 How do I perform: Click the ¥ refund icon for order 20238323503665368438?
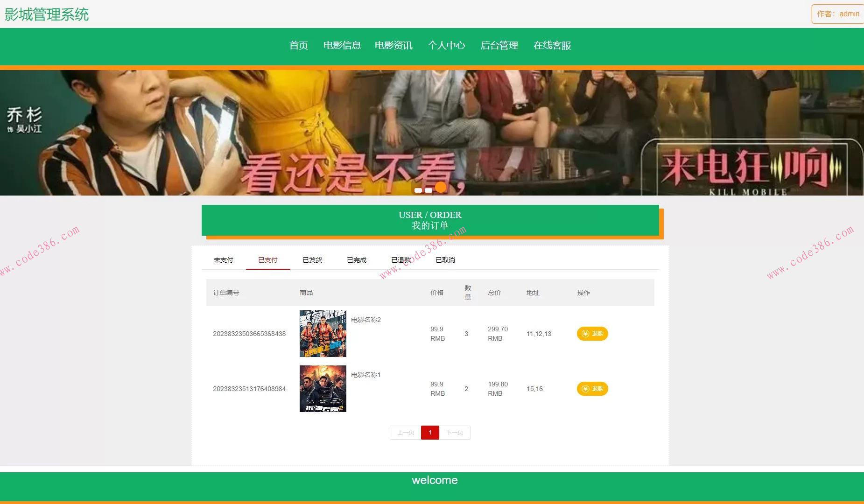tap(585, 334)
